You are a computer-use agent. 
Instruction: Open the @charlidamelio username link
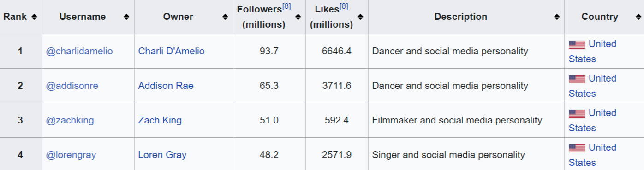coord(79,51)
